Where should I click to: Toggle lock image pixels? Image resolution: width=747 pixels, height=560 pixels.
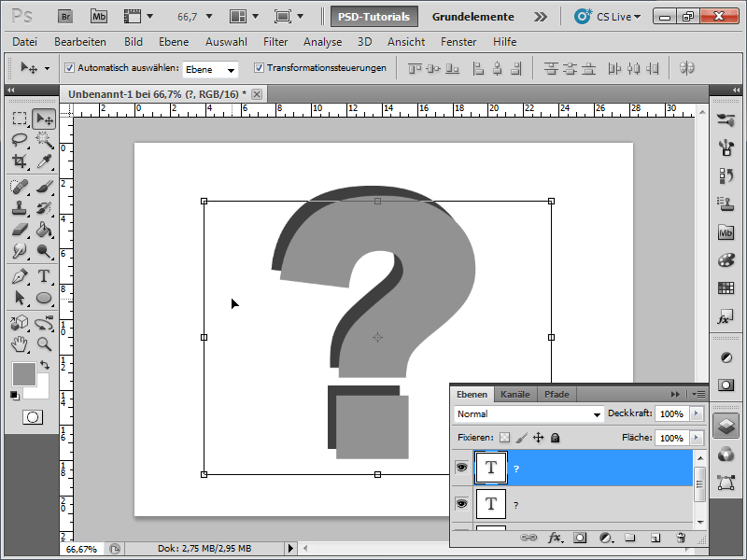coord(522,437)
